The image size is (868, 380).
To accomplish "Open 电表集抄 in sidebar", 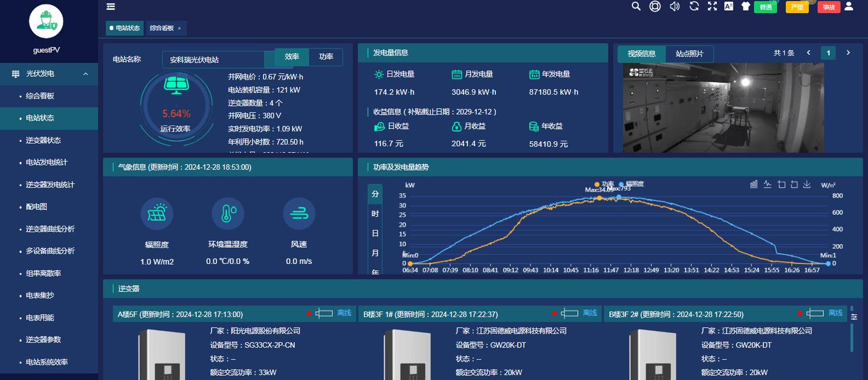I will [49, 295].
